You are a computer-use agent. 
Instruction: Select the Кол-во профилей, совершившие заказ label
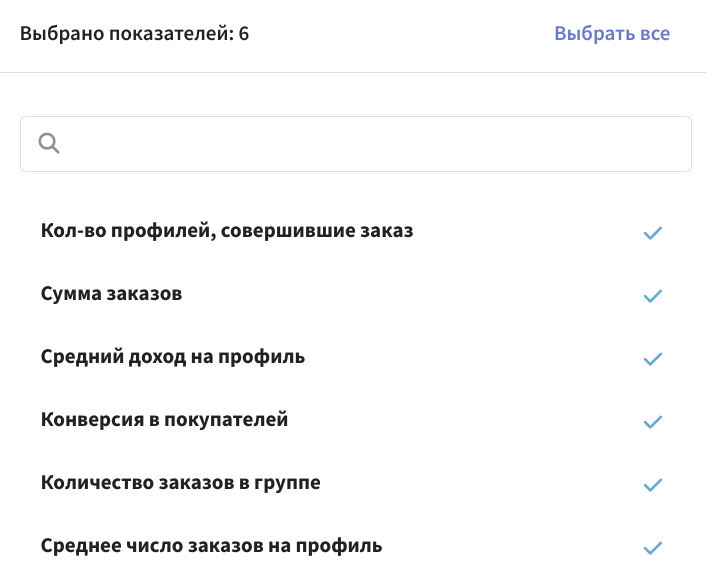click(x=227, y=231)
